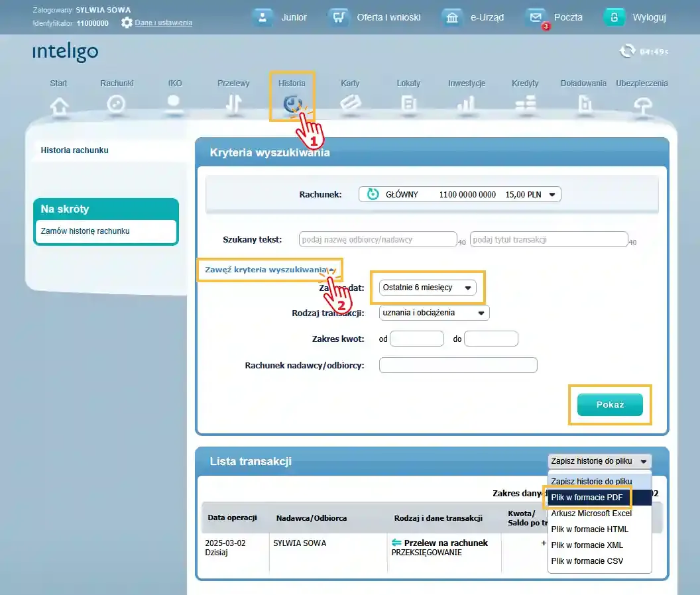Open the Dane i ustawienia gear icon
The width and height of the screenshot is (700, 595).
127,23
